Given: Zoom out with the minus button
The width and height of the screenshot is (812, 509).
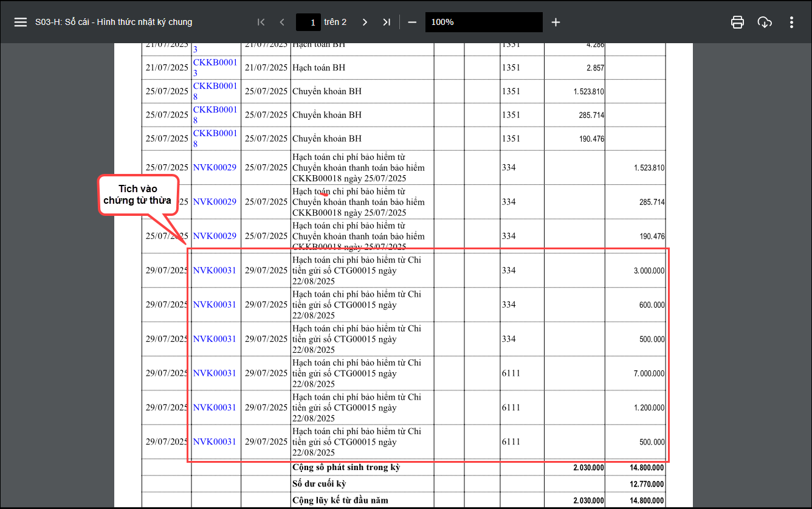Looking at the screenshot, I should click(x=412, y=22).
